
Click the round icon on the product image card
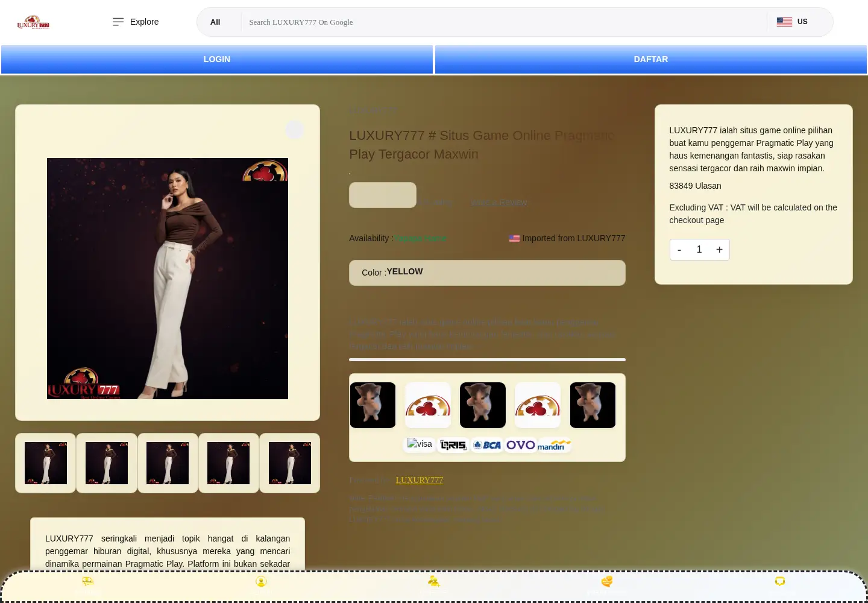(x=294, y=130)
